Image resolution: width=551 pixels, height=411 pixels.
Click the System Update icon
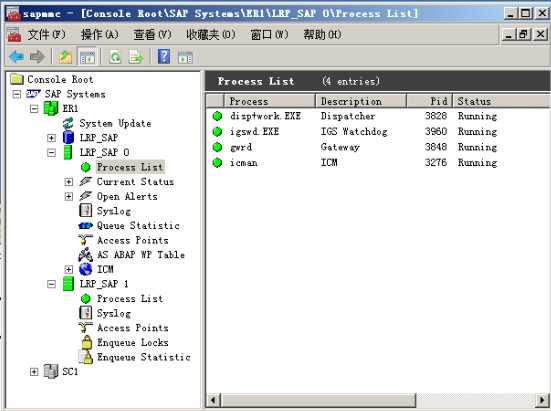(x=68, y=123)
